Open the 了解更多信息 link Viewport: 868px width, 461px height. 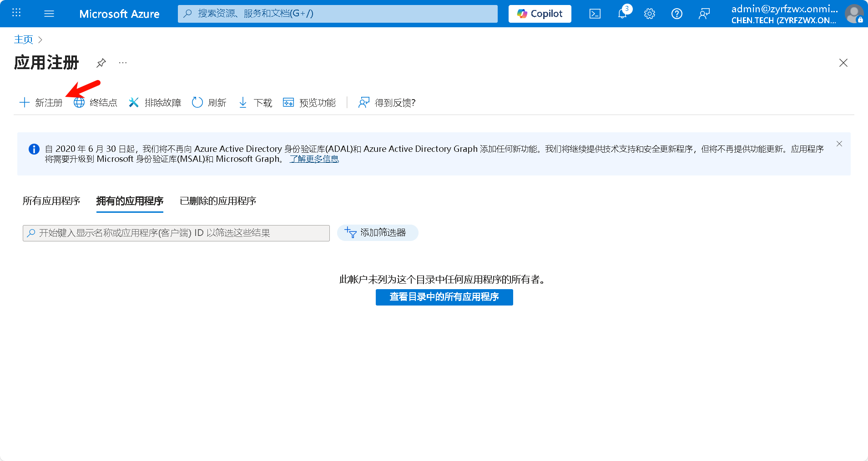[x=314, y=159]
